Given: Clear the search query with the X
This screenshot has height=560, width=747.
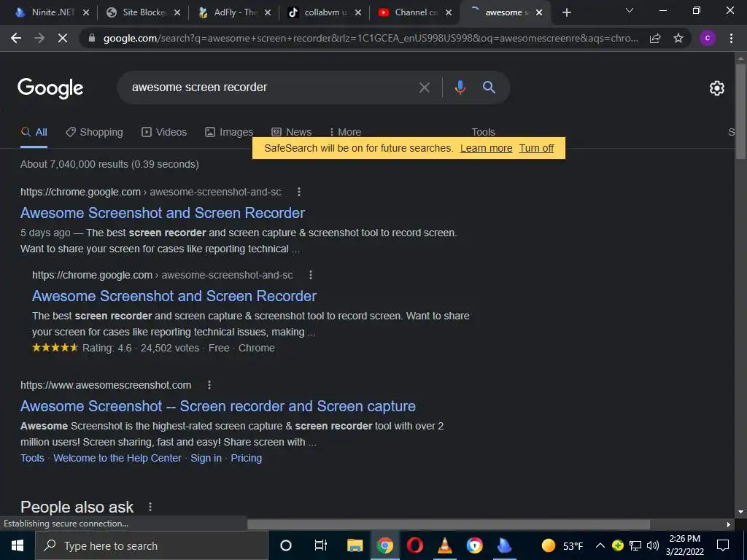Looking at the screenshot, I should point(424,87).
